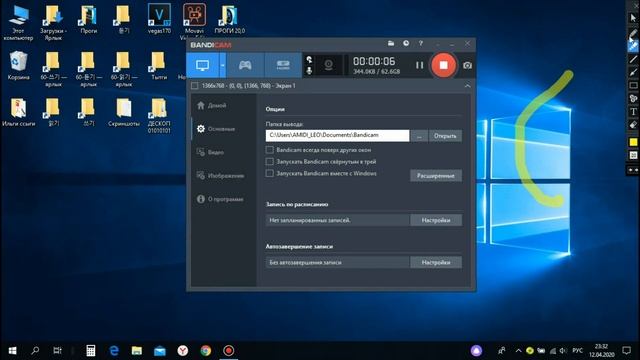Image resolution: width=640 pixels, height=360 pixels.
Task: Toggle mouse cursor effect icon
Action: [x=309, y=60]
